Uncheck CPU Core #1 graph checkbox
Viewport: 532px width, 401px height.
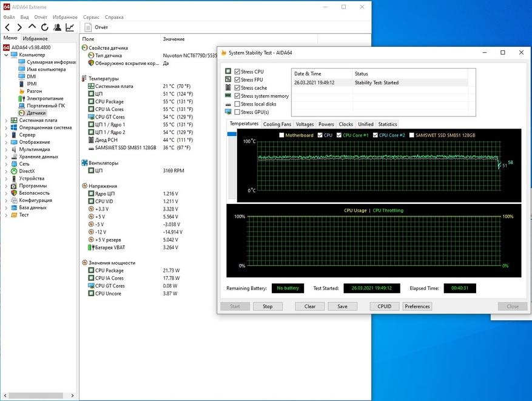tap(339, 135)
